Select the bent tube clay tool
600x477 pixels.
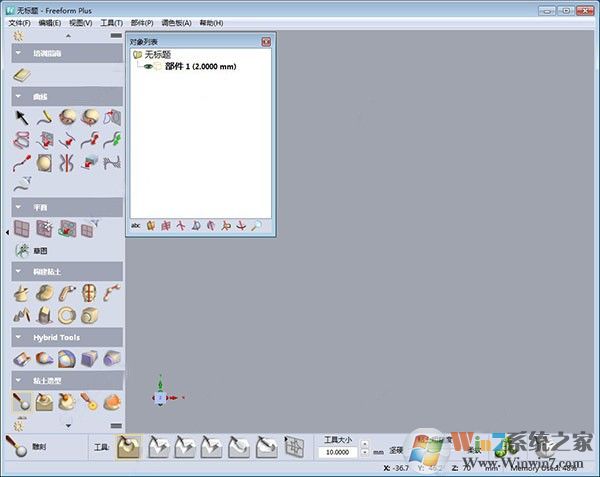tap(67, 293)
